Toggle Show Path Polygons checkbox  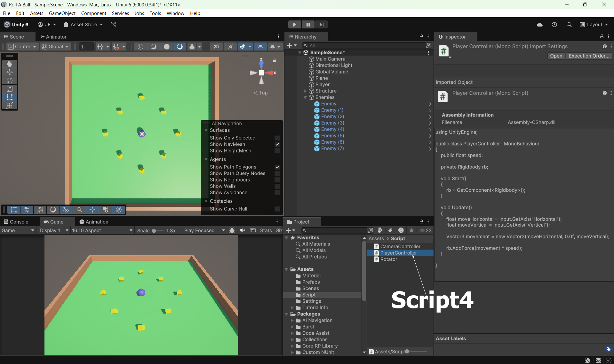click(x=277, y=167)
